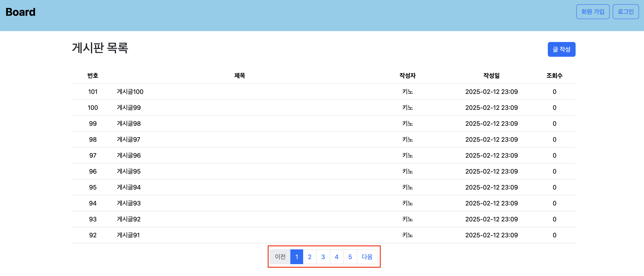644x276 pixels.
Task: Click the Board logo title
Action: (20, 12)
